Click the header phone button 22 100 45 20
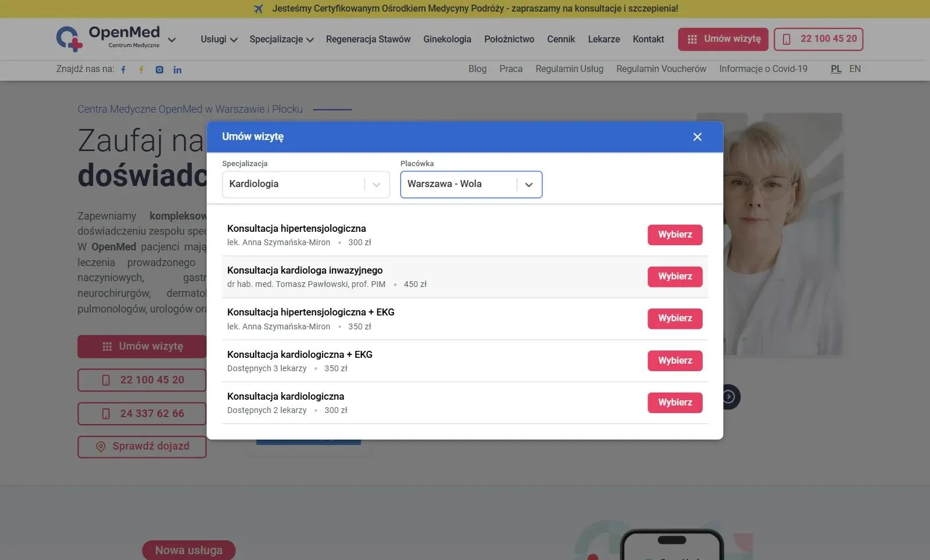This screenshot has width=930, height=560. (818, 39)
